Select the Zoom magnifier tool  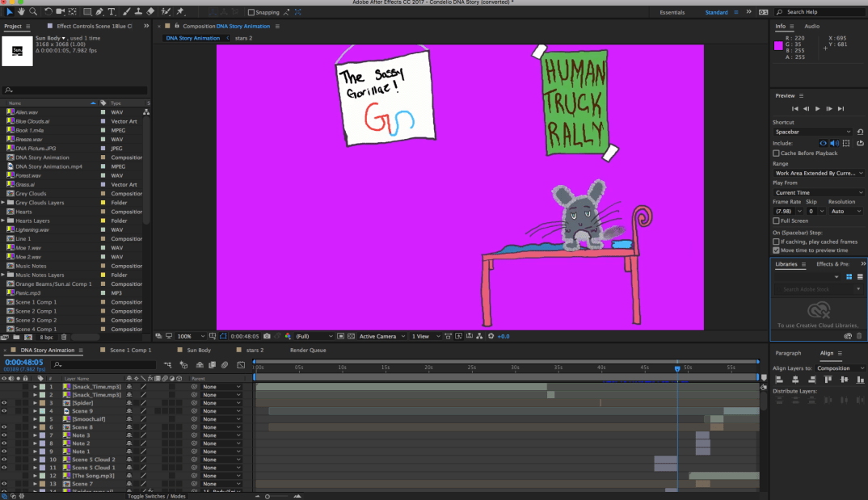click(x=33, y=12)
